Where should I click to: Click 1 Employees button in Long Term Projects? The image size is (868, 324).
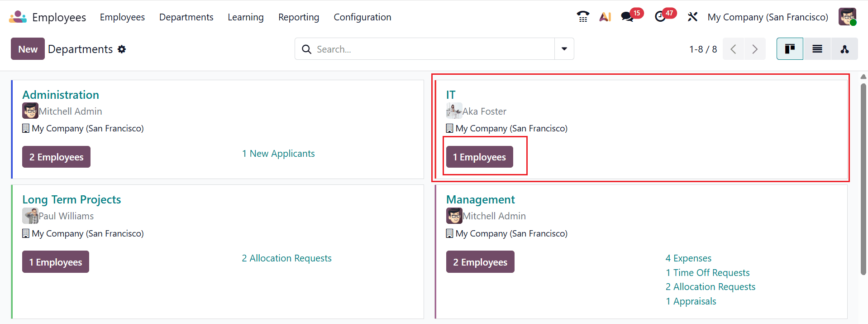[56, 262]
